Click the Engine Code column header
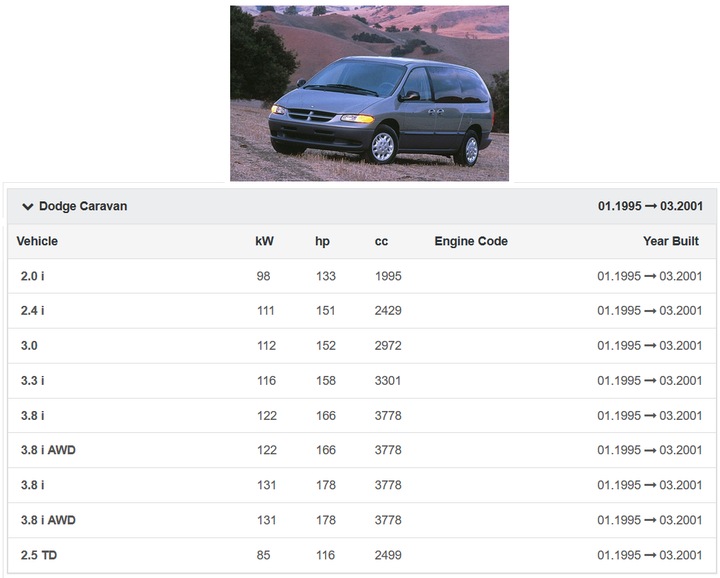This screenshot has height=578, width=720. click(x=471, y=241)
